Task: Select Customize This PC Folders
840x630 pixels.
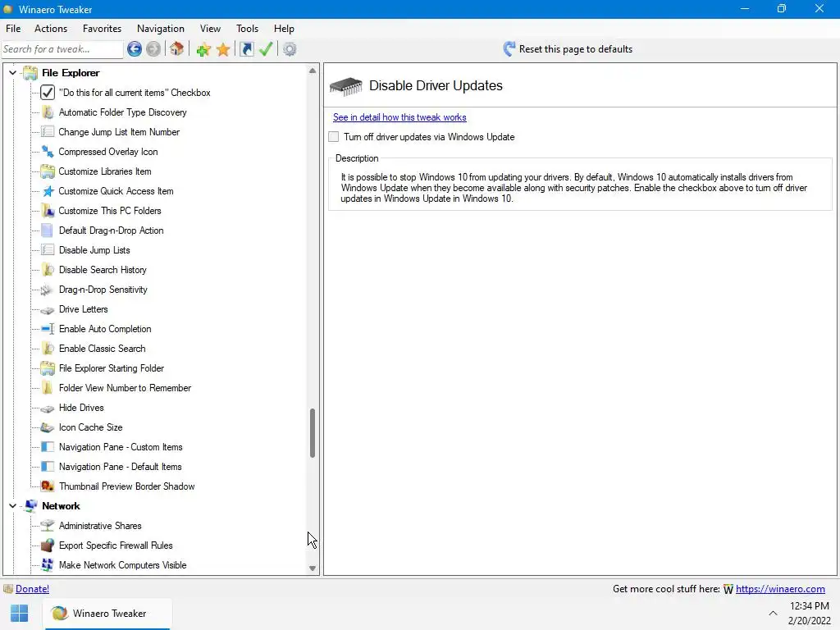Action: tap(110, 211)
